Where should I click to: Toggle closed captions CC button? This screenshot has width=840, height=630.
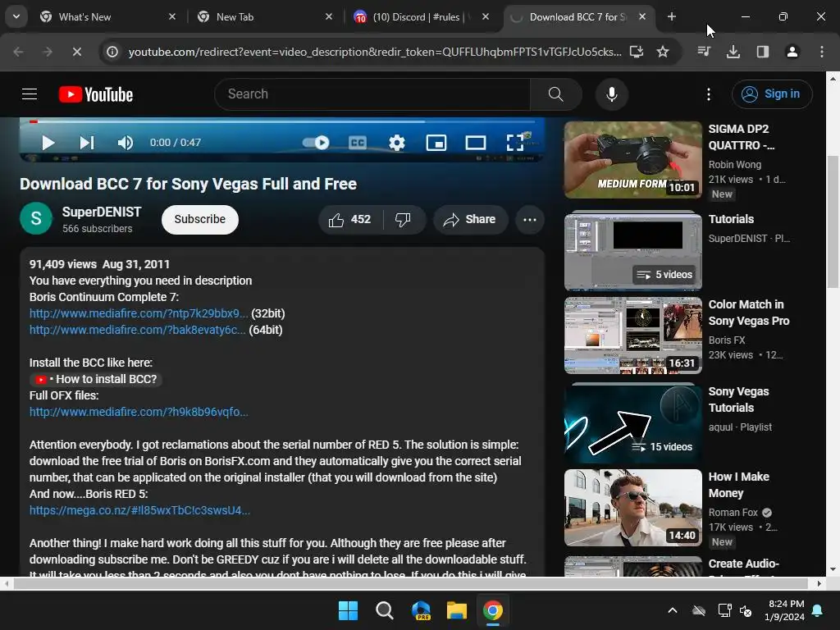pyautogui.click(x=358, y=143)
